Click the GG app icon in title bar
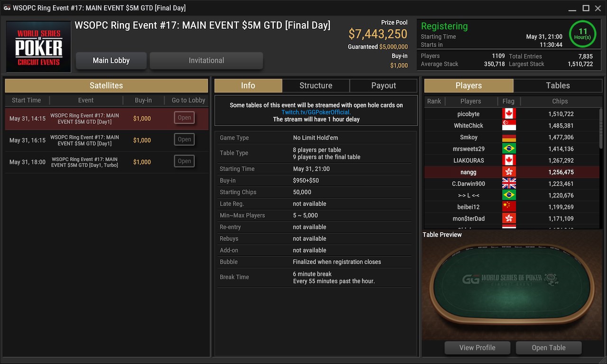 pyautogui.click(x=7, y=8)
